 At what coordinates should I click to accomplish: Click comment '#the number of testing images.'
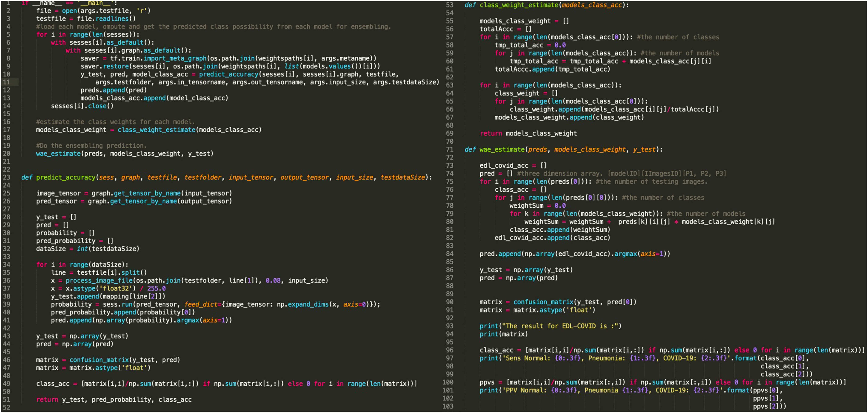[651, 182]
